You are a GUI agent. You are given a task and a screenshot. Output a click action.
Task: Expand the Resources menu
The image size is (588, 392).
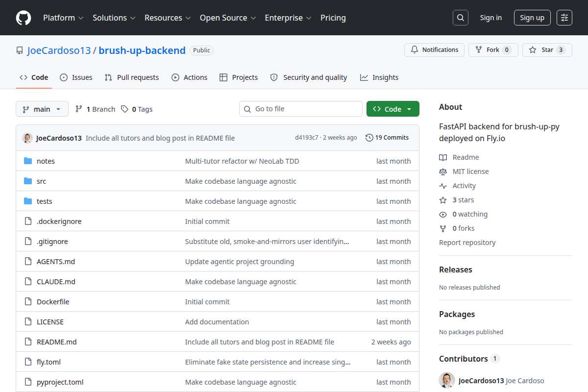coord(168,18)
